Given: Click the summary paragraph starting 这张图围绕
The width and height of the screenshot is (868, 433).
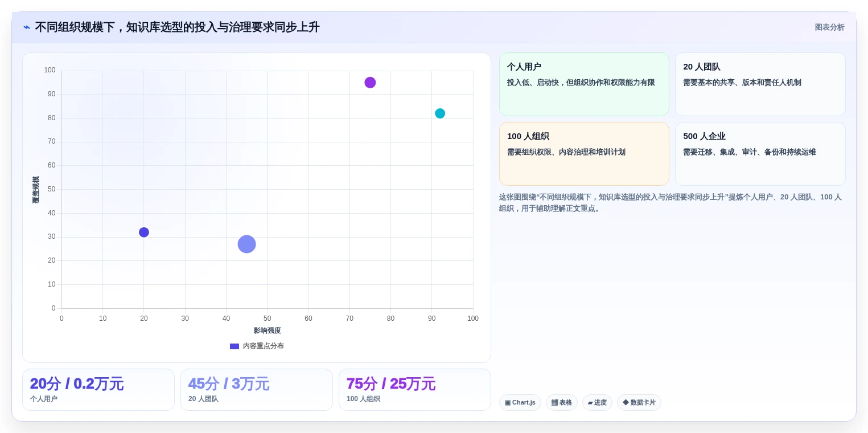Looking at the screenshot, I should [670, 202].
